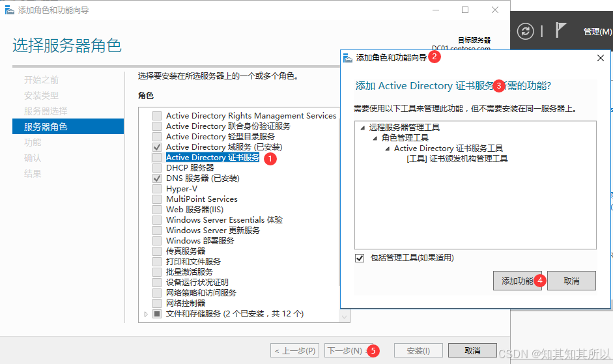The width and height of the screenshot is (613, 364).
Task: Click the notifications flag icon
Action: (x=561, y=31)
